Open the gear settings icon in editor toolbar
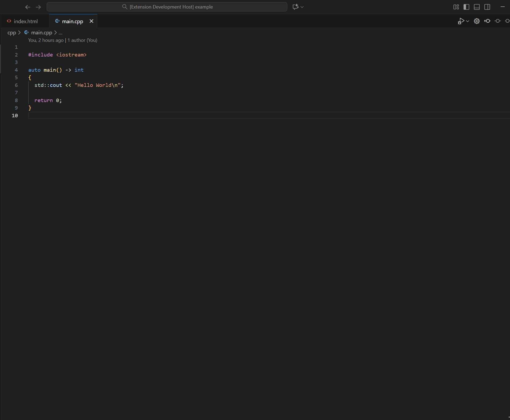Viewport: 510px width, 420px height. point(477,21)
